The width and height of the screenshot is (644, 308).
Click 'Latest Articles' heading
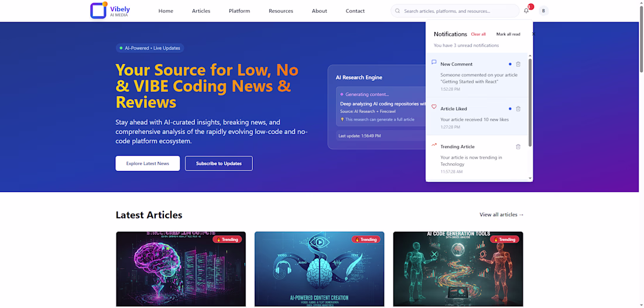(x=149, y=215)
